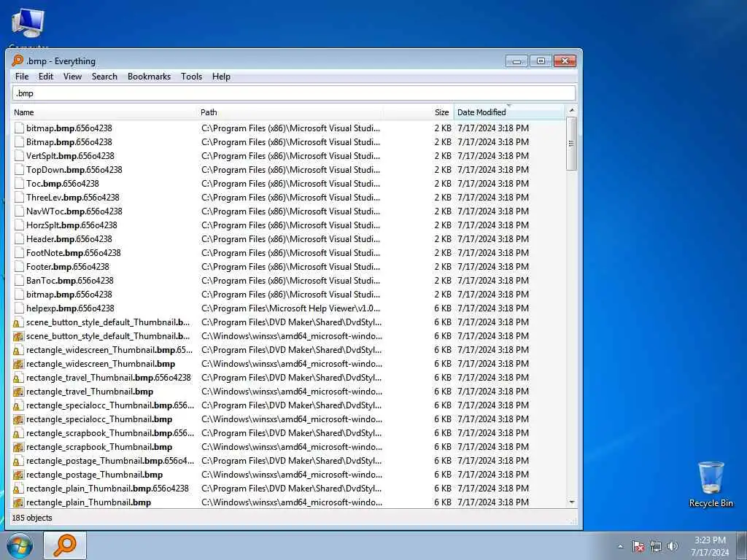Open the File menu
The image size is (747, 560).
(x=22, y=77)
